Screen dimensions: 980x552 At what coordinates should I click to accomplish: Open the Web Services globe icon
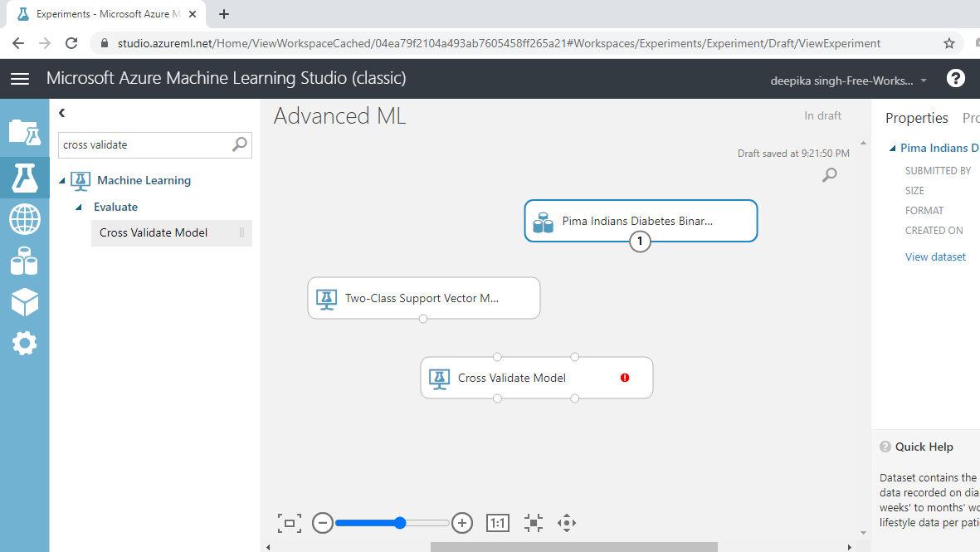[24, 219]
